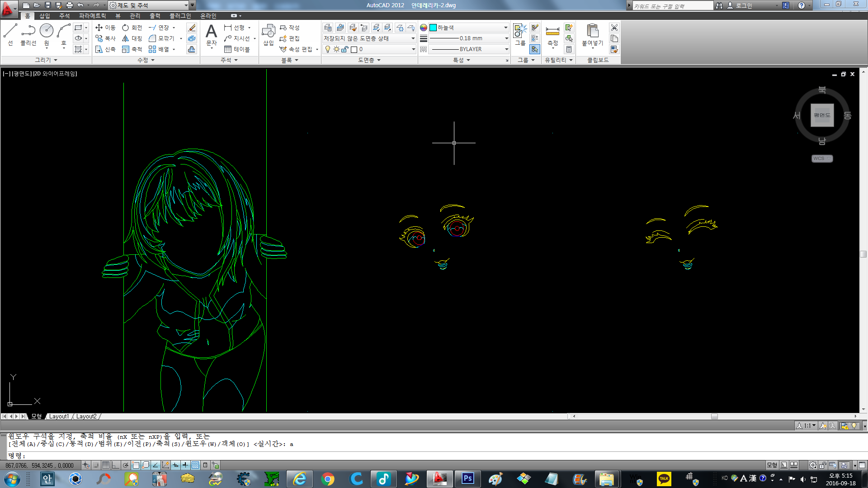This screenshot has height=488, width=868.
Task: Click the Rotate (회전) tool
Action: coord(132,28)
